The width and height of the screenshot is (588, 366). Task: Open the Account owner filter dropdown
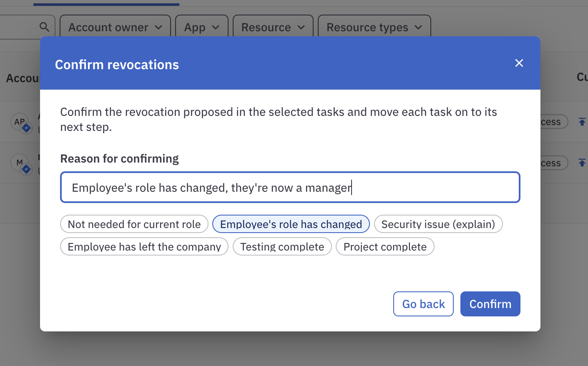tap(115, 27)
